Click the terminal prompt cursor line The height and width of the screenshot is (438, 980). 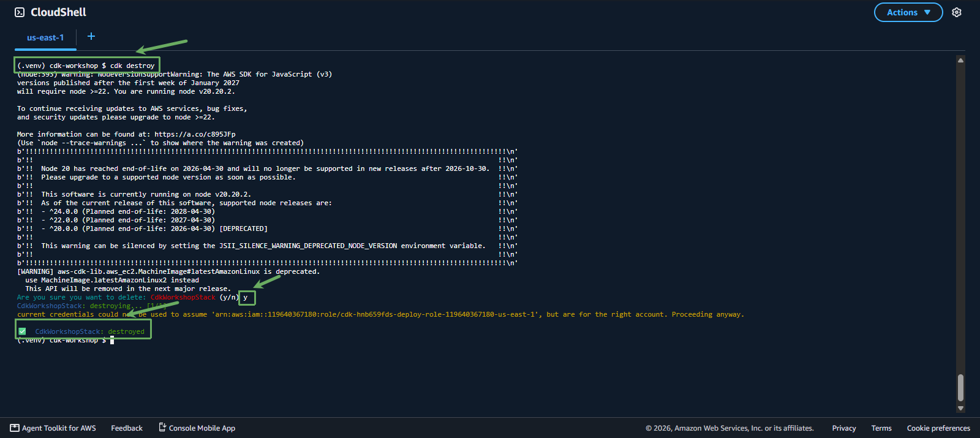click(66, 341)
